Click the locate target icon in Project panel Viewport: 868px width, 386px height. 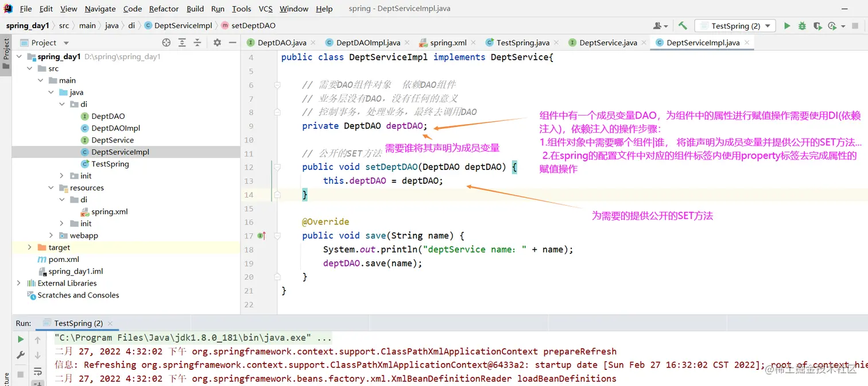pos(166,43)
